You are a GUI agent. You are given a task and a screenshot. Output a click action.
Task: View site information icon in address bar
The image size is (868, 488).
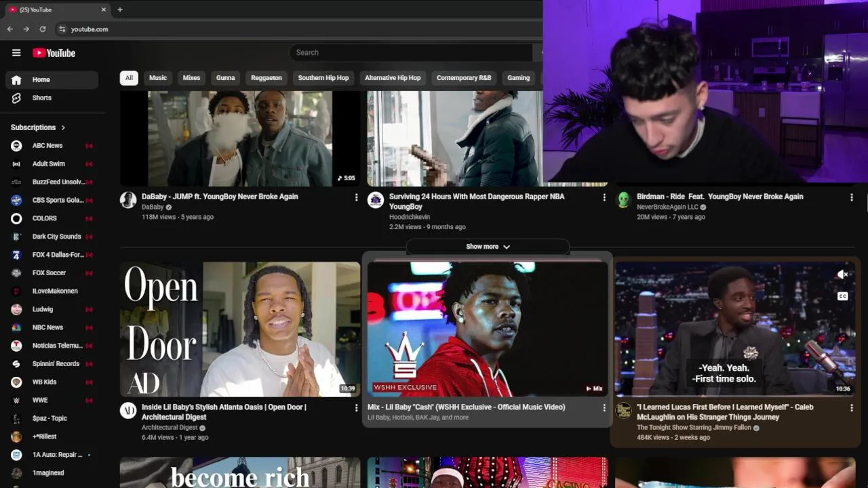click(x=62, y=29)
